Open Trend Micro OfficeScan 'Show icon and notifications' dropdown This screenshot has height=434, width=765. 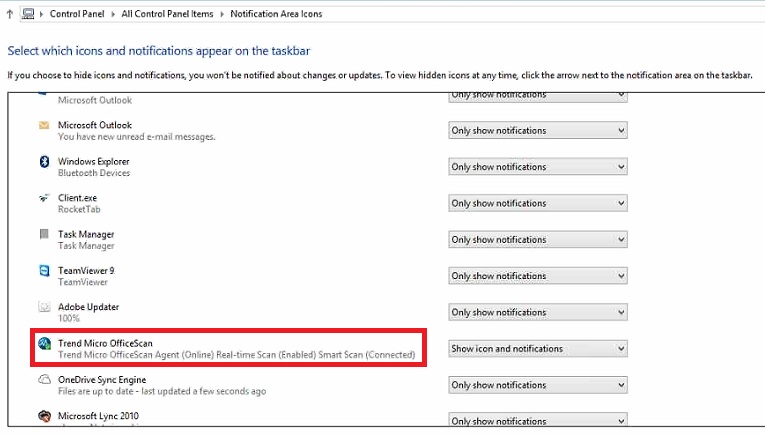click(x=538, y=349)
